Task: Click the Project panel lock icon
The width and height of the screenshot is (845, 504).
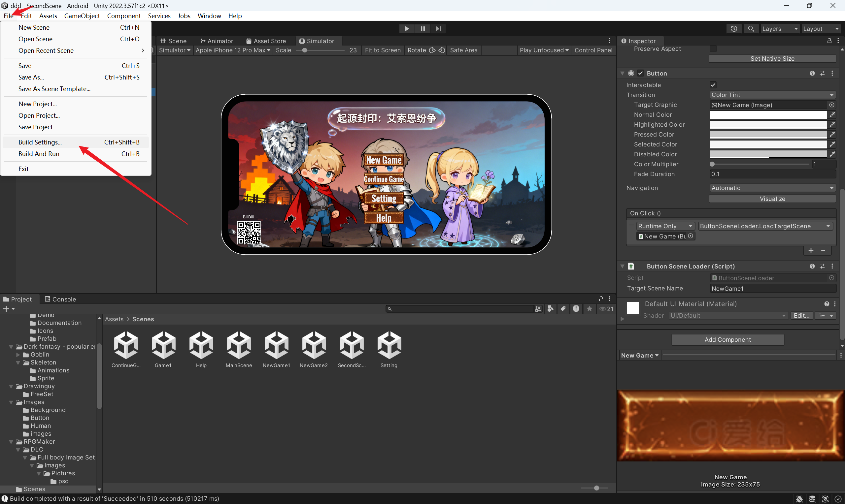Action: tap(601, 299)
